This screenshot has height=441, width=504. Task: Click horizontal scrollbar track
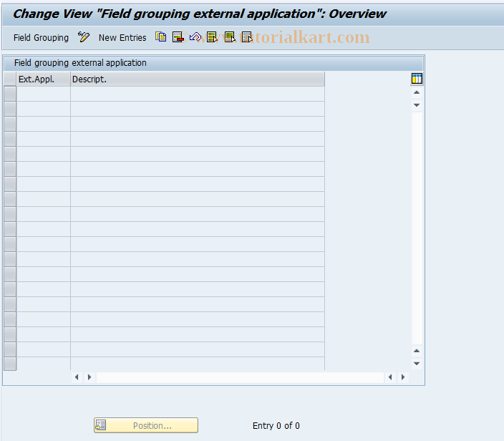[x=240, y=377]
